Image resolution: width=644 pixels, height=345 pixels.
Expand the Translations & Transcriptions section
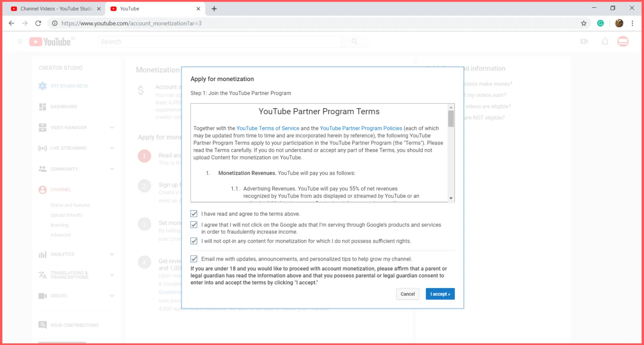[x=112, y=275]
